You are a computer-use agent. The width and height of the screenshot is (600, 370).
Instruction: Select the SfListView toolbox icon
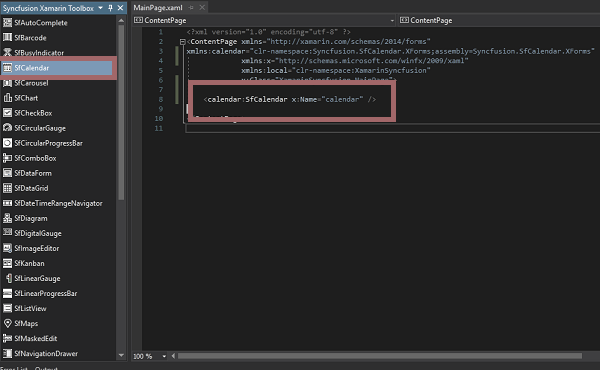pos(7,308)
